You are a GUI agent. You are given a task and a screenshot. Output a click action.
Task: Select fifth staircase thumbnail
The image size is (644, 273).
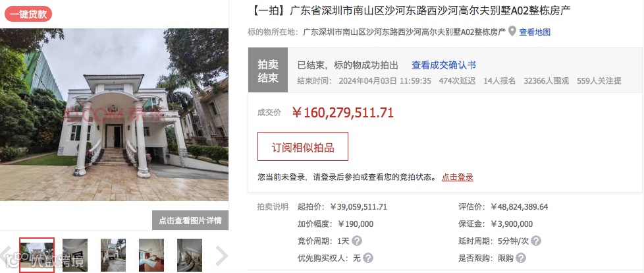[x=190, y=255]
